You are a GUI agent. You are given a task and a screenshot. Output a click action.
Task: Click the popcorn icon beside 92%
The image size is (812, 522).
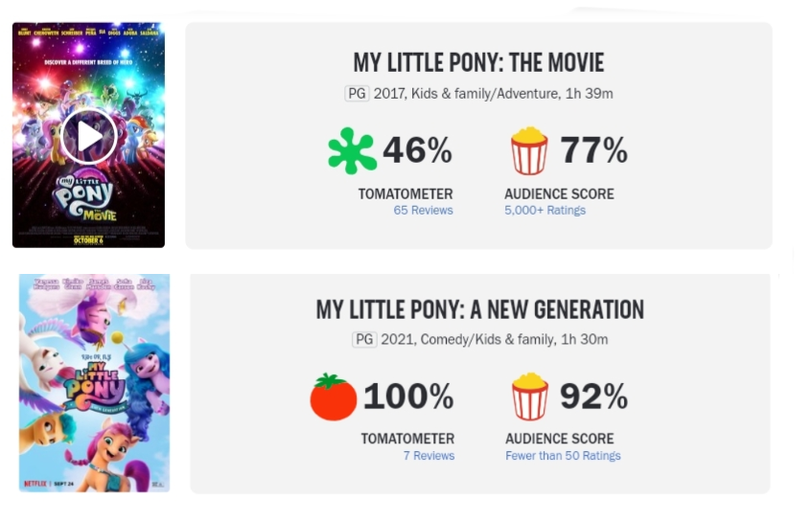[529, 397]
